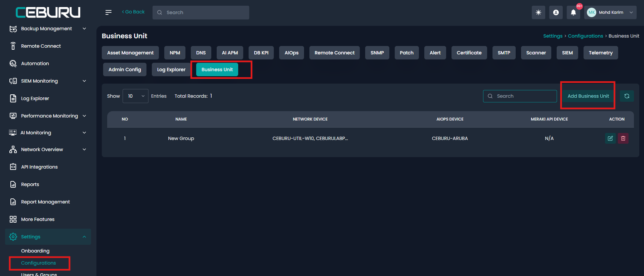The height and width of the screenshot is (276, 644).
Task: Open the Certificate tab
Action: tap(469, 53)
